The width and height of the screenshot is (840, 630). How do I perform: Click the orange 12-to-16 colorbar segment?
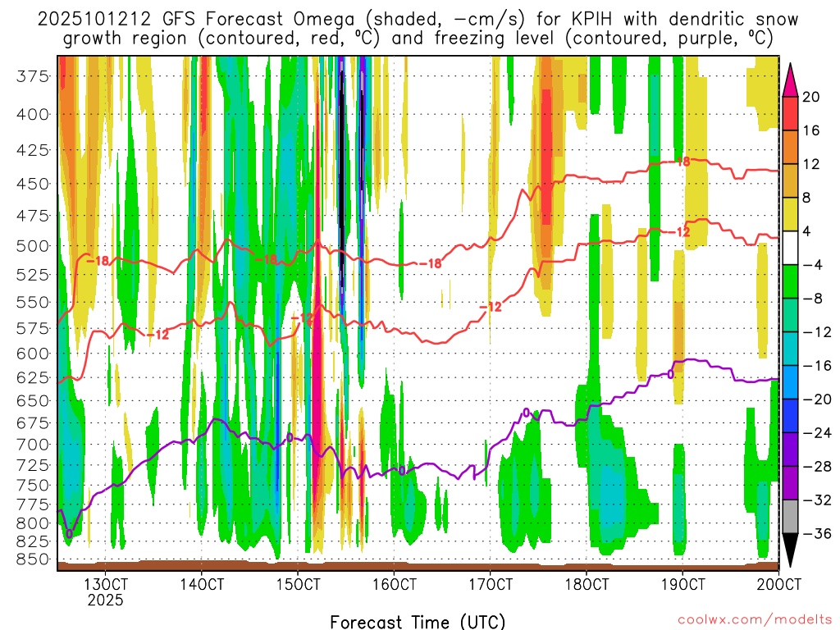(790, 147)
